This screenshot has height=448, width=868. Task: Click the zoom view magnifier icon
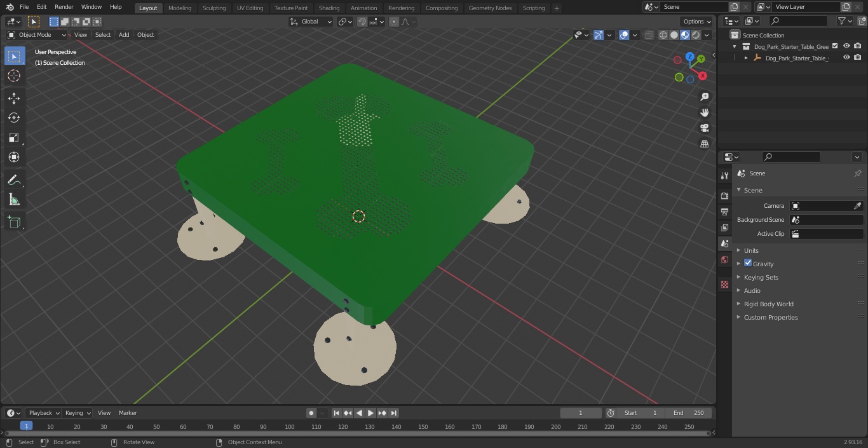(x=705, y=97)
